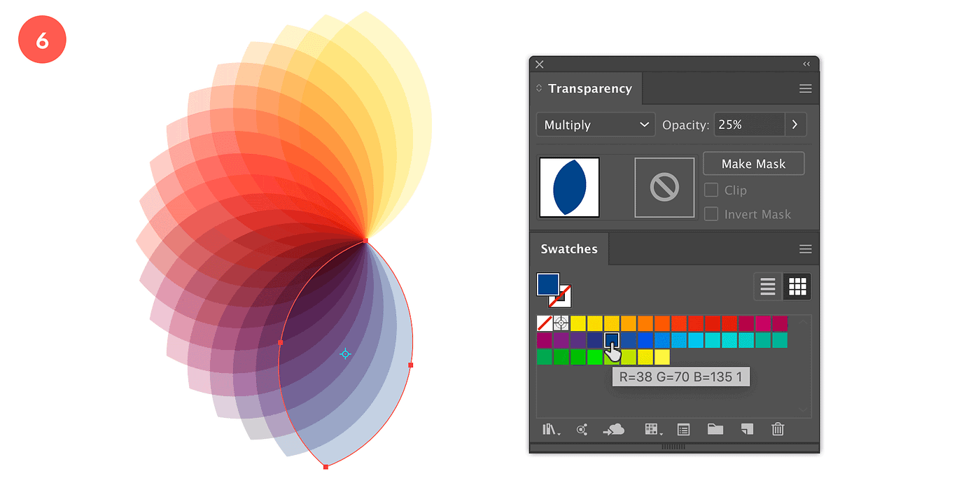Delete swatch with the trash icon
The height and width of the screenshot is (490, 980).
(778, 429)
